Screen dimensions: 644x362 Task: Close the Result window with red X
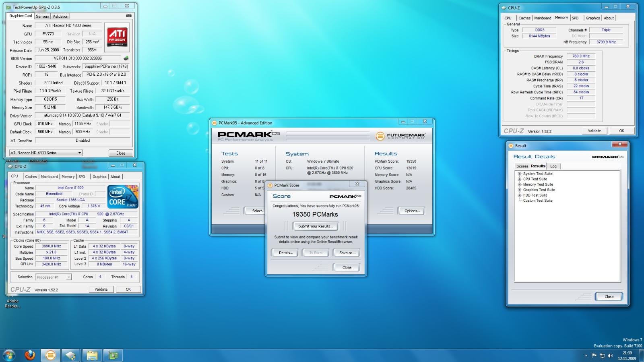620,144
